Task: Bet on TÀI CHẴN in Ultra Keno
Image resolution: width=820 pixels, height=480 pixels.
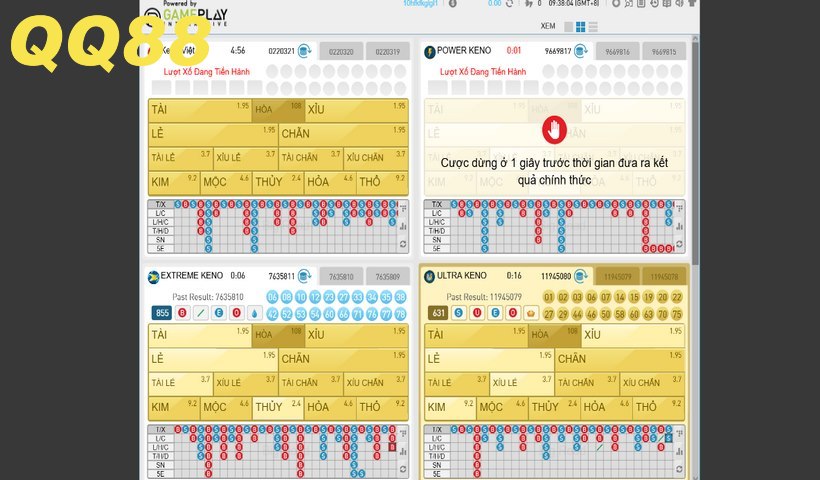Action: (587, 383)
